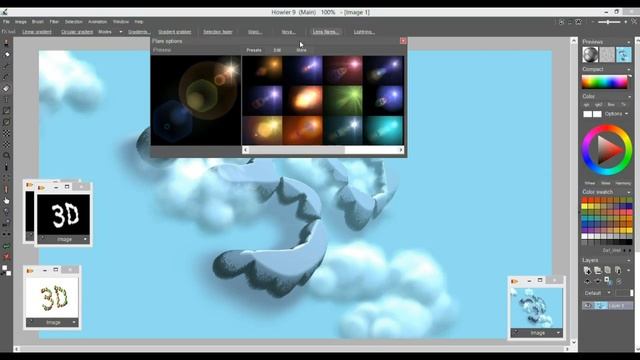This screenshot has width=640, height=360.
Task: Click the large flare preview image
Action: tap(196, 100)
